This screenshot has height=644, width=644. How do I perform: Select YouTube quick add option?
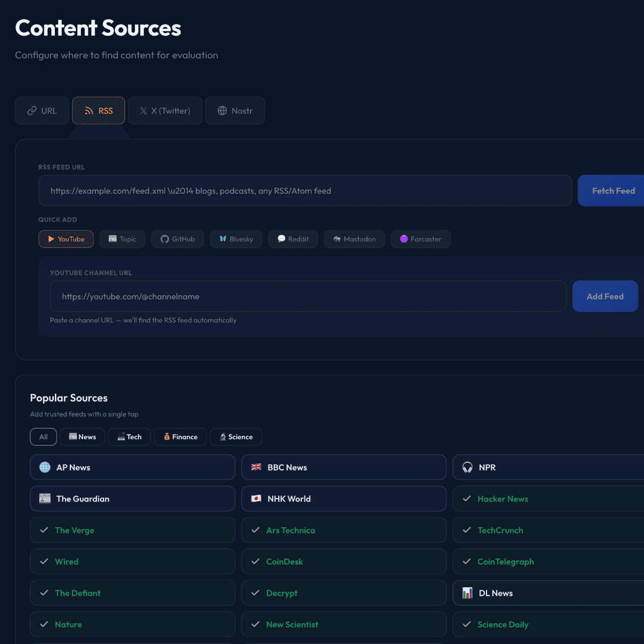tap(66, 239)
